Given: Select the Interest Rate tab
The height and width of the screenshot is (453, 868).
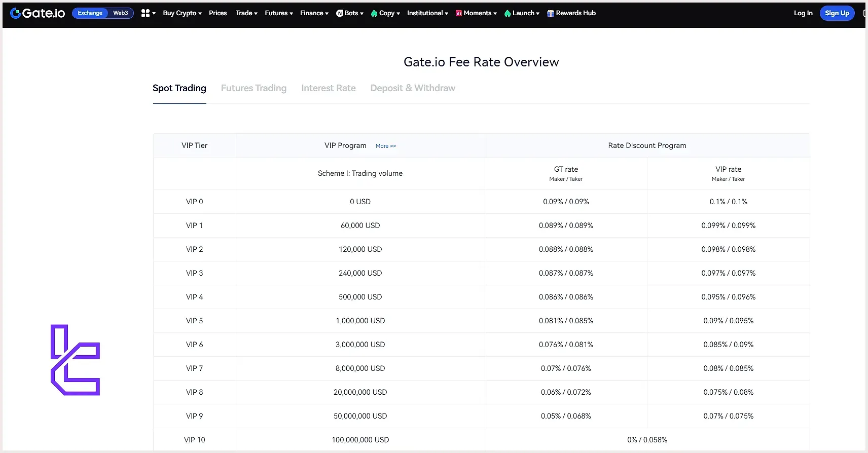Looking at the screenshot, I should click(328, 88).
